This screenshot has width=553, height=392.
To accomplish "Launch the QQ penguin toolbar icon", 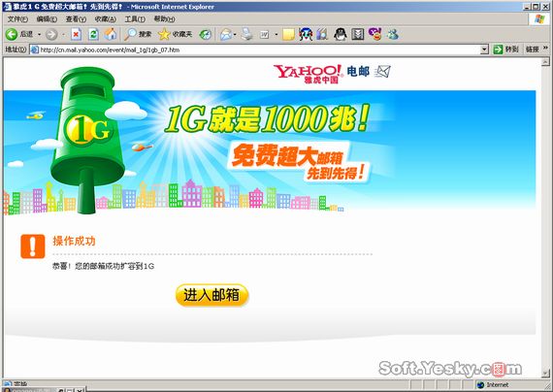I will tap(340, 34).
